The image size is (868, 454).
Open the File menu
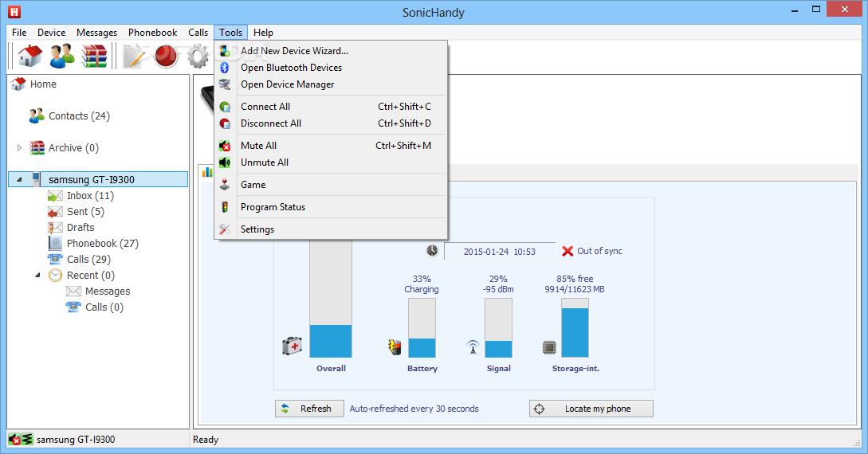point(19,33)
